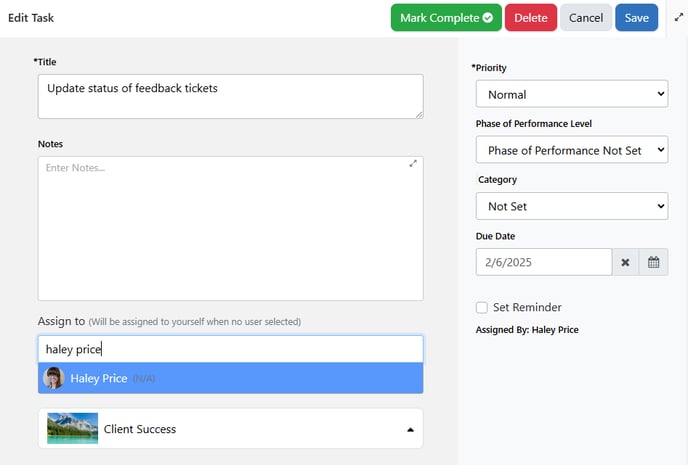This screenshot has height=465, width=688.
Task: Expand the Notes editor using the corner arrow icon
Action: [x=413, y=163]
